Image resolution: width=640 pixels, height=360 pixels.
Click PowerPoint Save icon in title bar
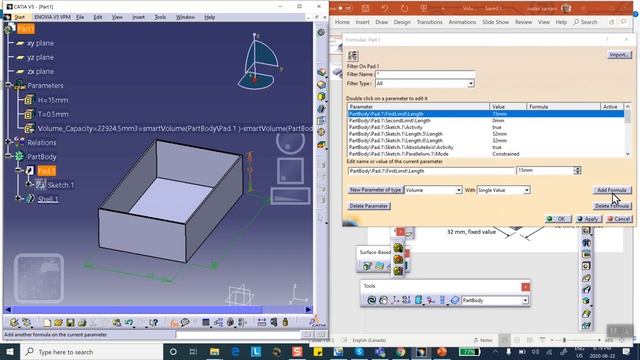[x=366, y=8]
